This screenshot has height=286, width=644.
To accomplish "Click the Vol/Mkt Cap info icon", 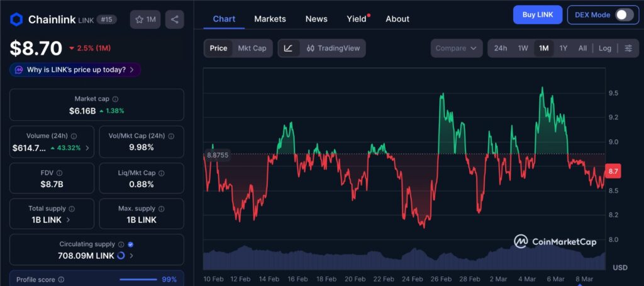I will pos(171,136).
